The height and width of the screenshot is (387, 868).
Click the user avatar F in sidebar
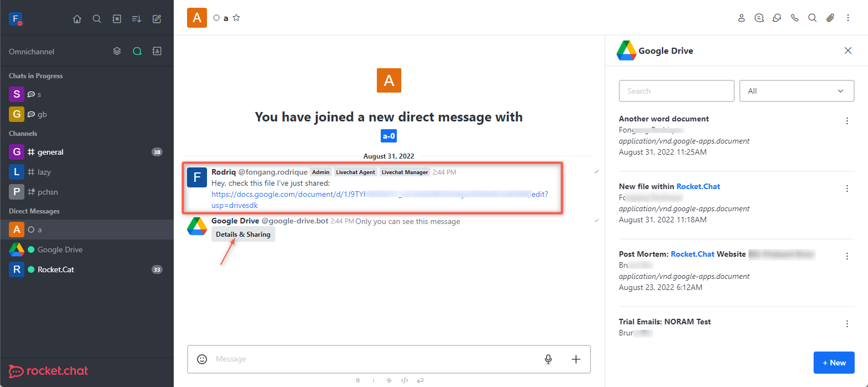tap(16, 19)
